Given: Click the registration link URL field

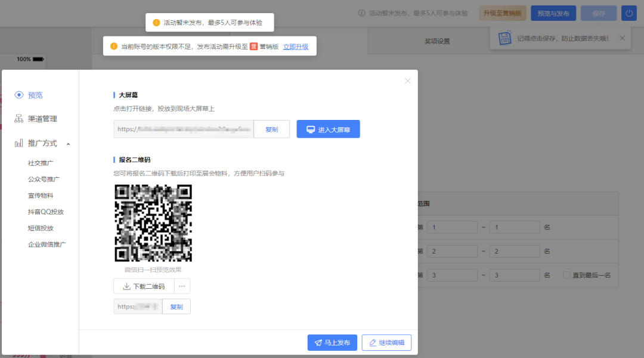Looking at the screenshot, I should pos(138,307).
